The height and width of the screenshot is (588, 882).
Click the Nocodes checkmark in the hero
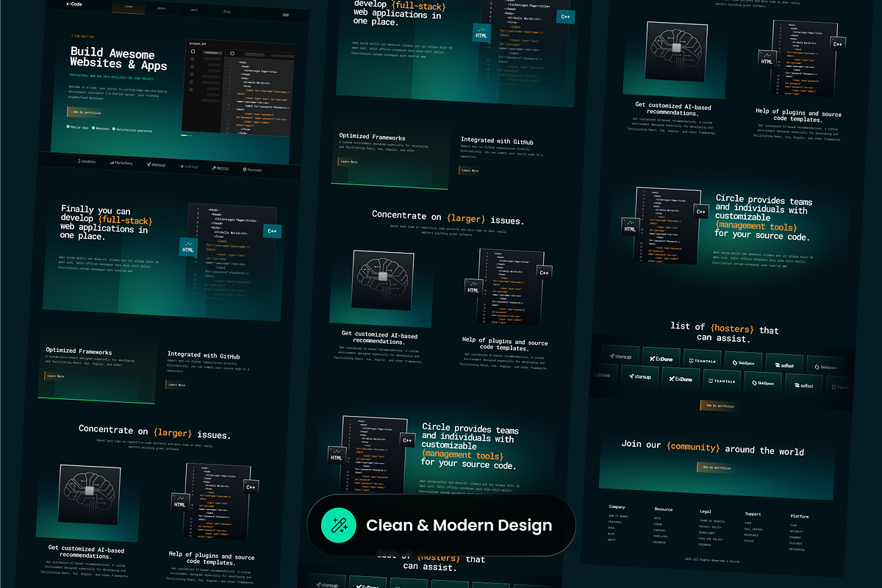pos(93,129)
